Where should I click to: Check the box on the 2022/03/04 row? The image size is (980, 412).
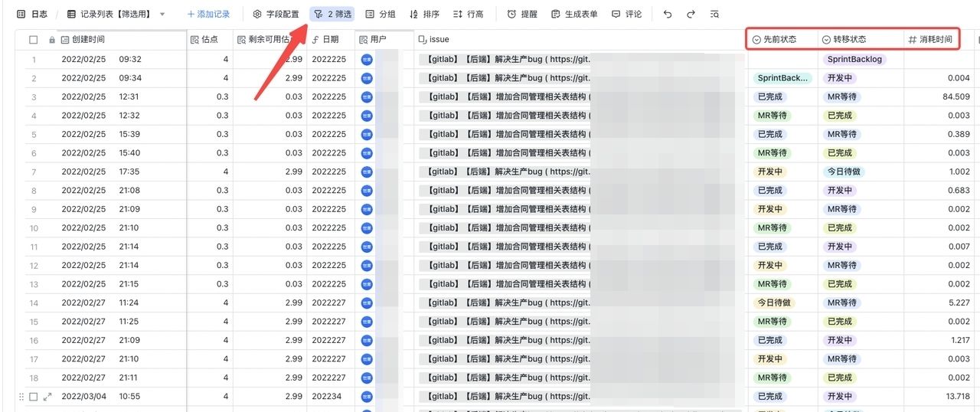point(33,397)
